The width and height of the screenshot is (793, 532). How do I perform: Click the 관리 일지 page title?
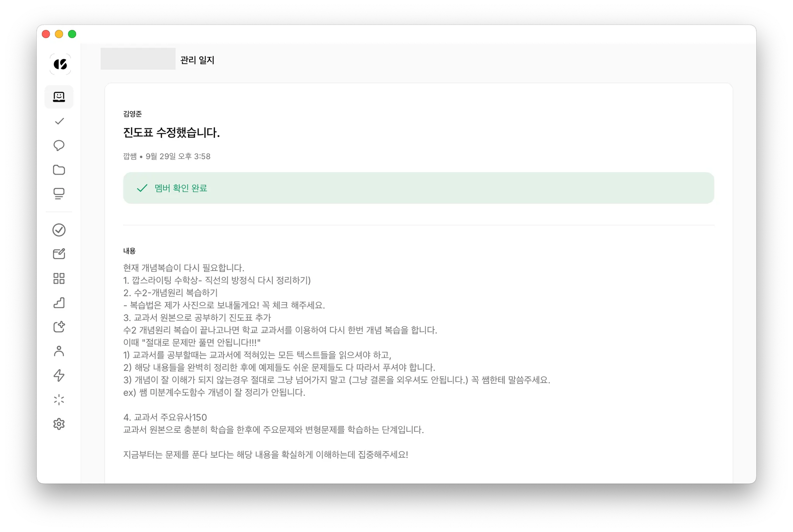pyautogui.click(x=197, y=60)
